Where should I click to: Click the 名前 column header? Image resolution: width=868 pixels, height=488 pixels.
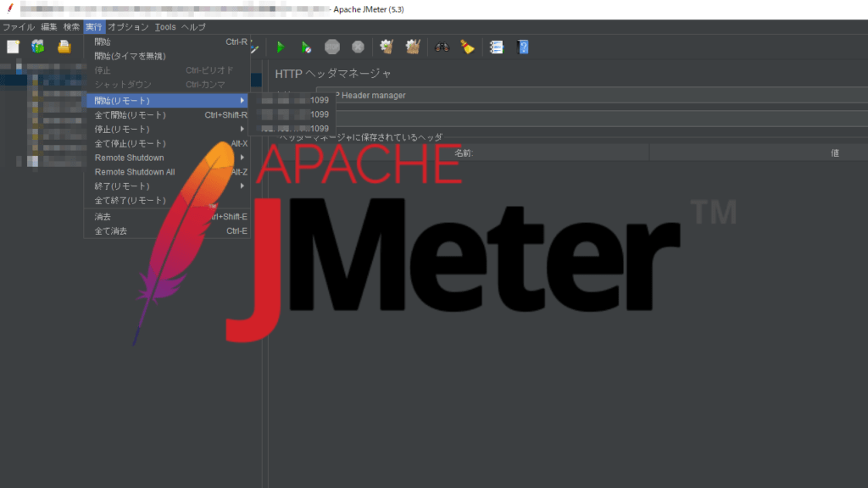pos(464,153)
